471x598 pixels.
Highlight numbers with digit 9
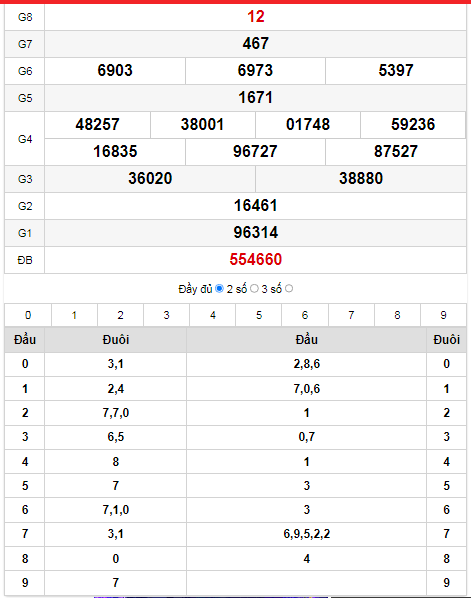pos(444,315)
